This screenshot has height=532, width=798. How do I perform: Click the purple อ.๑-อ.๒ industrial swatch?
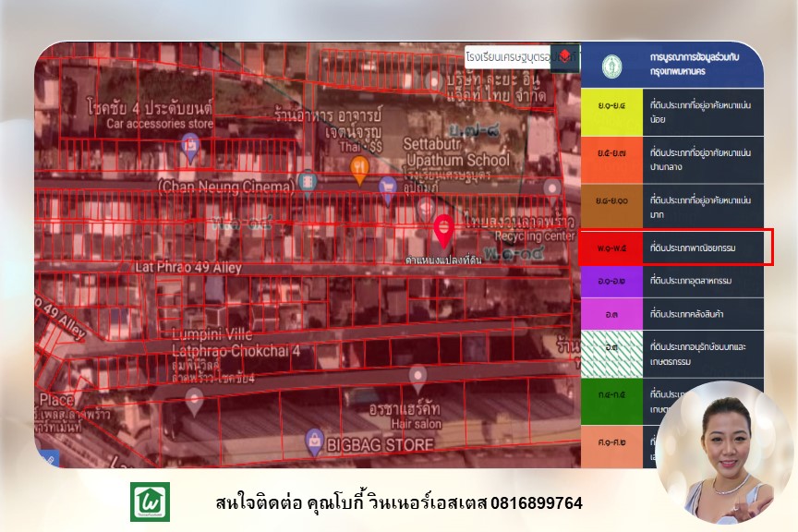(611, 281)
